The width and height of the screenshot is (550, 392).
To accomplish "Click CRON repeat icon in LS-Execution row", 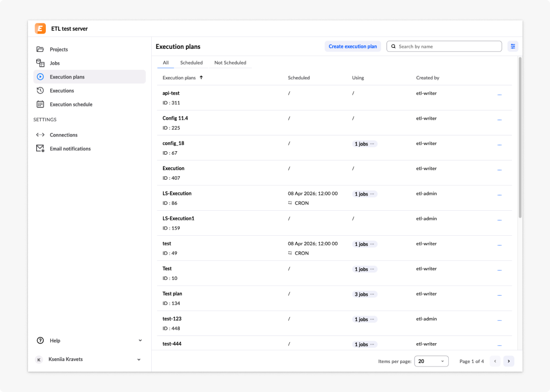I will point(290,203).
